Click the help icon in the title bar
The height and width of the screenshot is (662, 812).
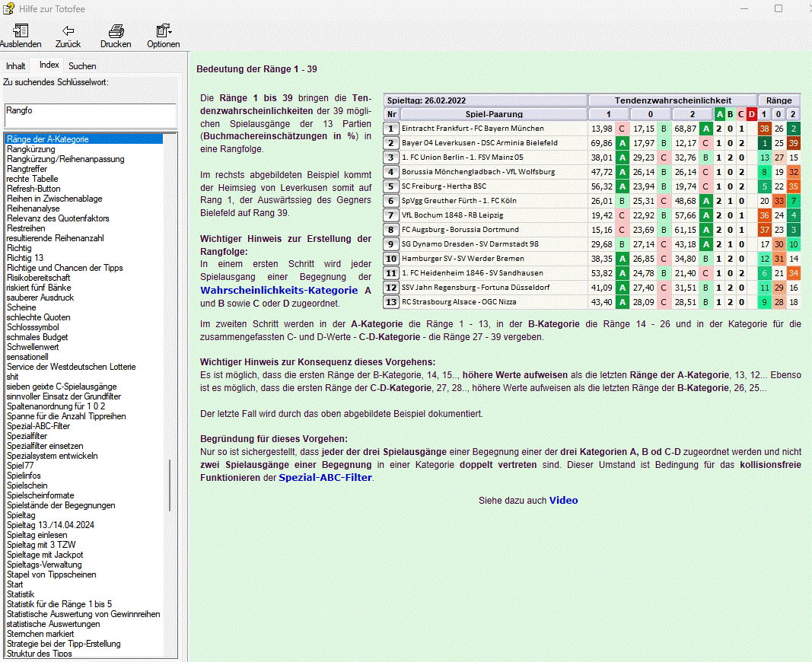click(x=8, y=8)
